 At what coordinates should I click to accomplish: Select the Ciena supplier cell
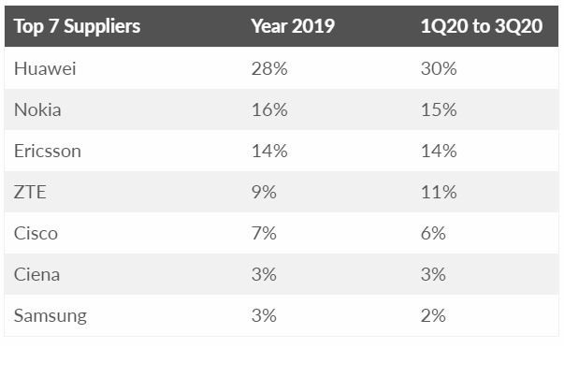(36, 274)
